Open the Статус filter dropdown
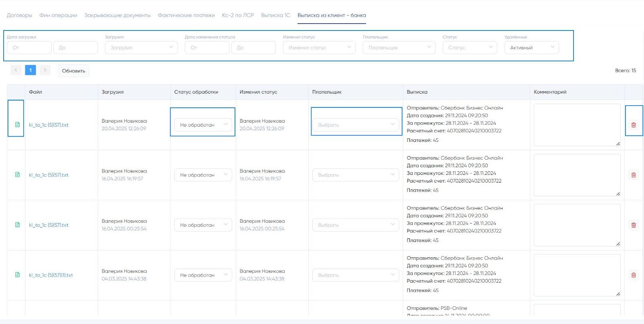 [x=470, y=47]
